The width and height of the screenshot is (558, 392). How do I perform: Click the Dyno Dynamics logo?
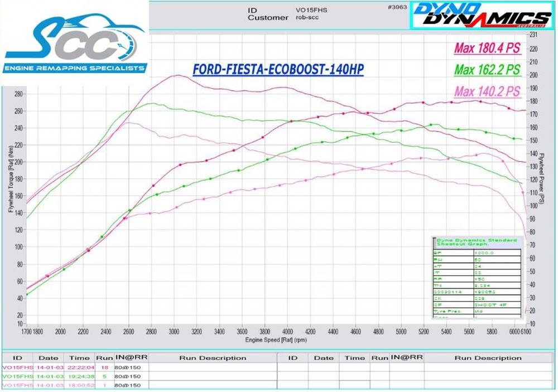[x=482, y=15]
